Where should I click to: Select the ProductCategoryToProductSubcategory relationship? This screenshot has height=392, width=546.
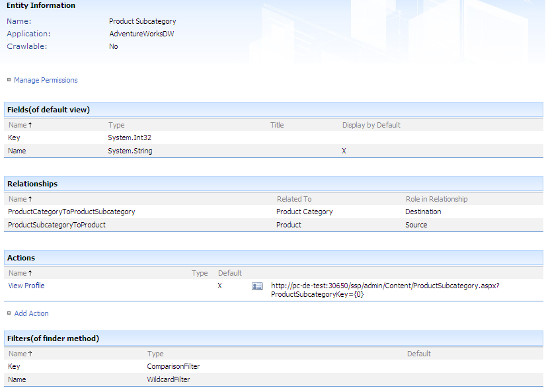click(x=71, y=212)
